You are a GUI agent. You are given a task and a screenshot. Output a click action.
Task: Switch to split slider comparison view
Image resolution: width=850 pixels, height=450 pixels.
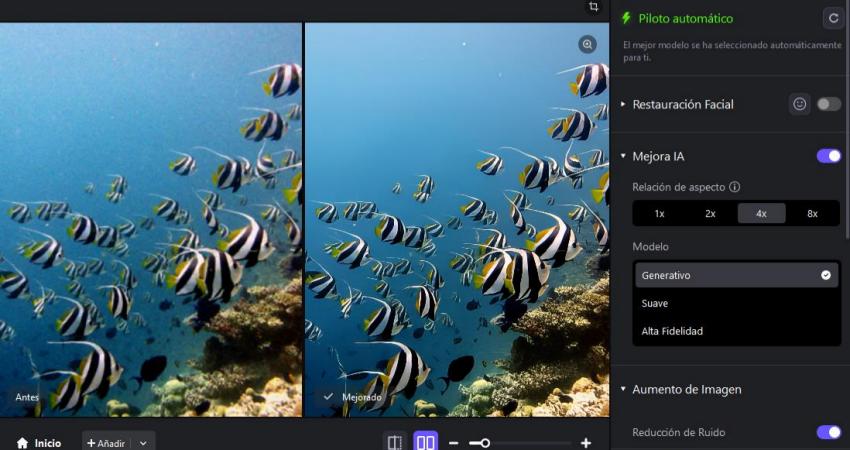click(x=395, y=442)
